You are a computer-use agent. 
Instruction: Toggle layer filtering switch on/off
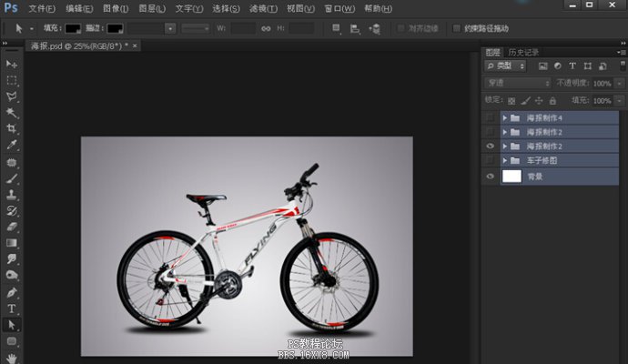point(623,66)
